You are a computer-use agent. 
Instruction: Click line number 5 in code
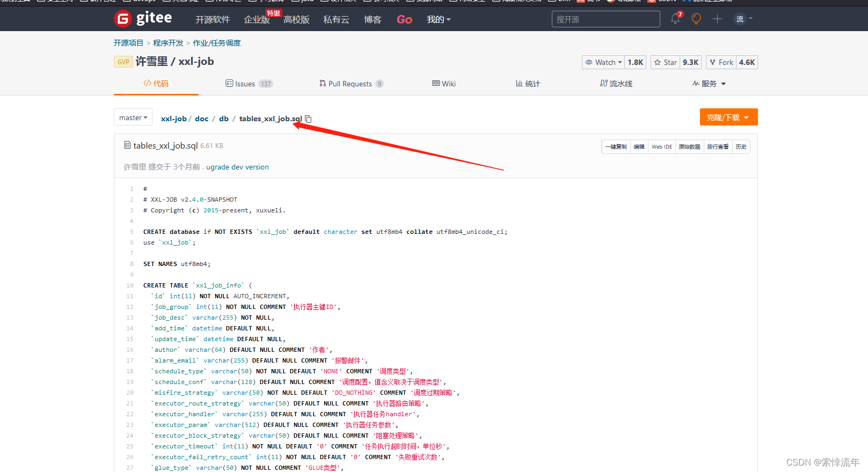pos(132,232)
